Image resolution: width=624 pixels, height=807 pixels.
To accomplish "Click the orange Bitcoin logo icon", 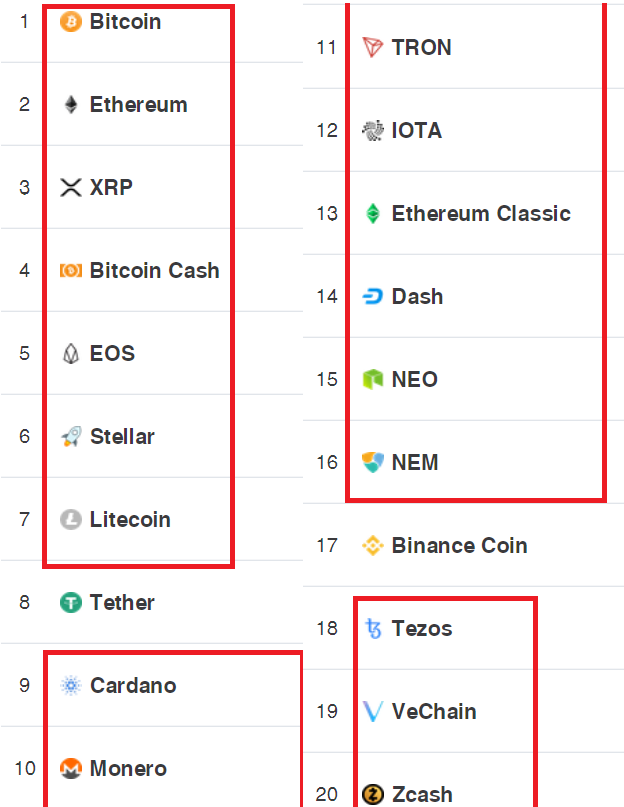I will [71, 22].
